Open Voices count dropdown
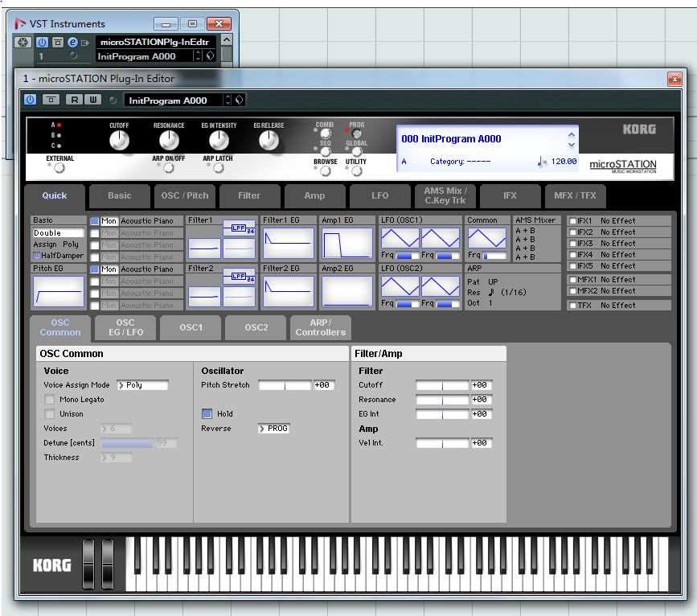Viewport: 697px width, 616px height. tap(117, 429)
